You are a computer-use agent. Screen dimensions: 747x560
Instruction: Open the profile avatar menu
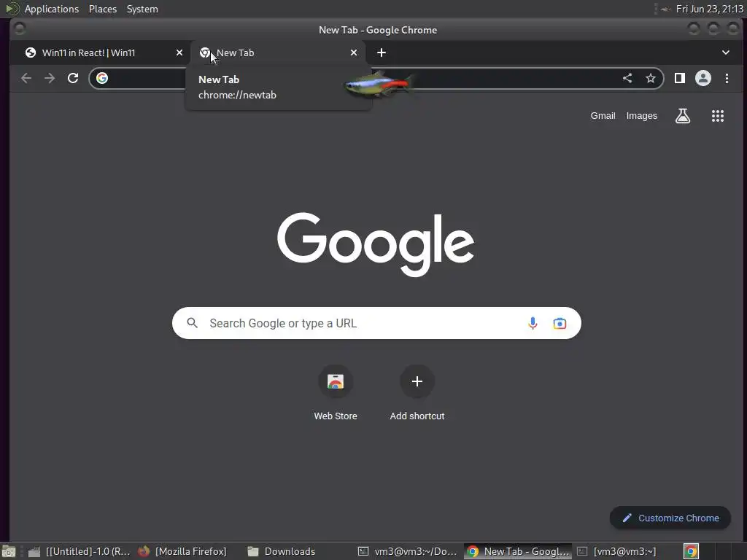(x=703, y=78)
